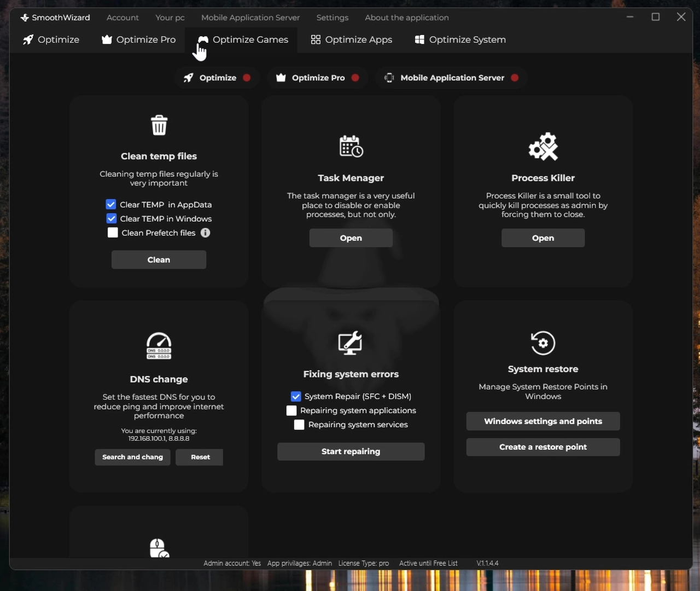The image size is (700, 591).
Task: Enable the Clean Prefetch files checkbox
Action: (113, 233)
